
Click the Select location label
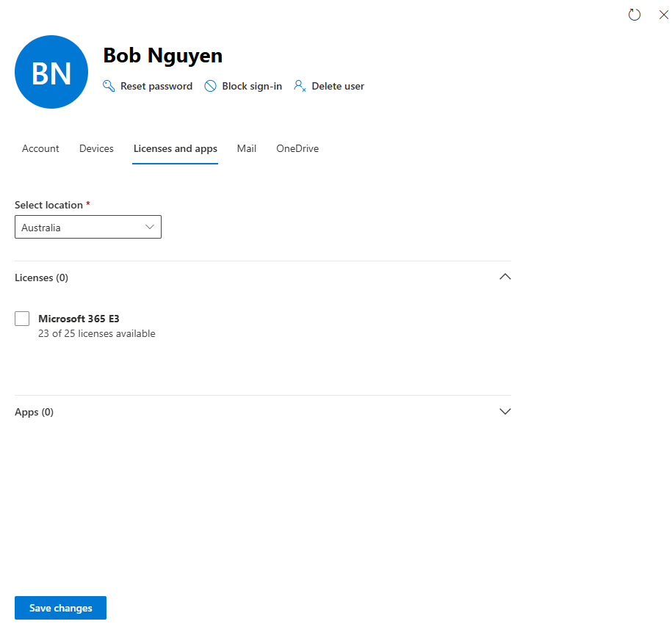(x=48, y=205)
